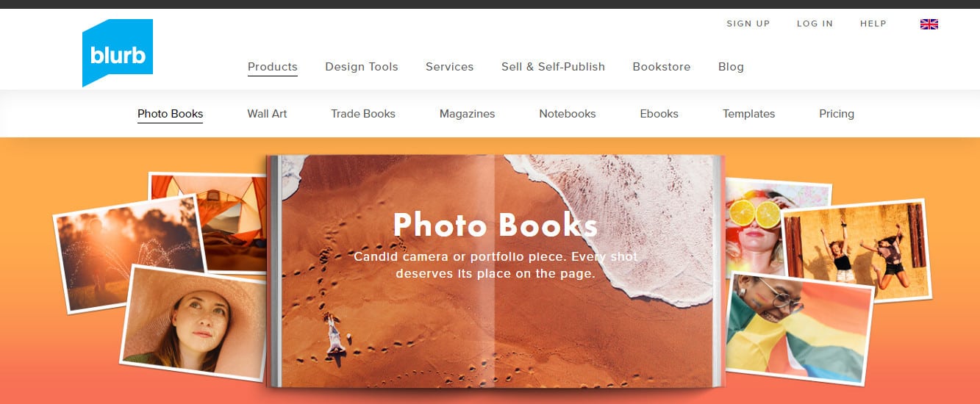
Task: Open the Pricing tab
Action: [x=837, y=114]
